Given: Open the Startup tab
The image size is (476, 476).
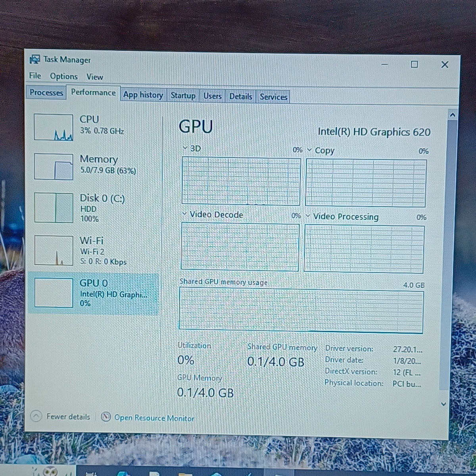Looking at the screenshot, I should point(183,96).
